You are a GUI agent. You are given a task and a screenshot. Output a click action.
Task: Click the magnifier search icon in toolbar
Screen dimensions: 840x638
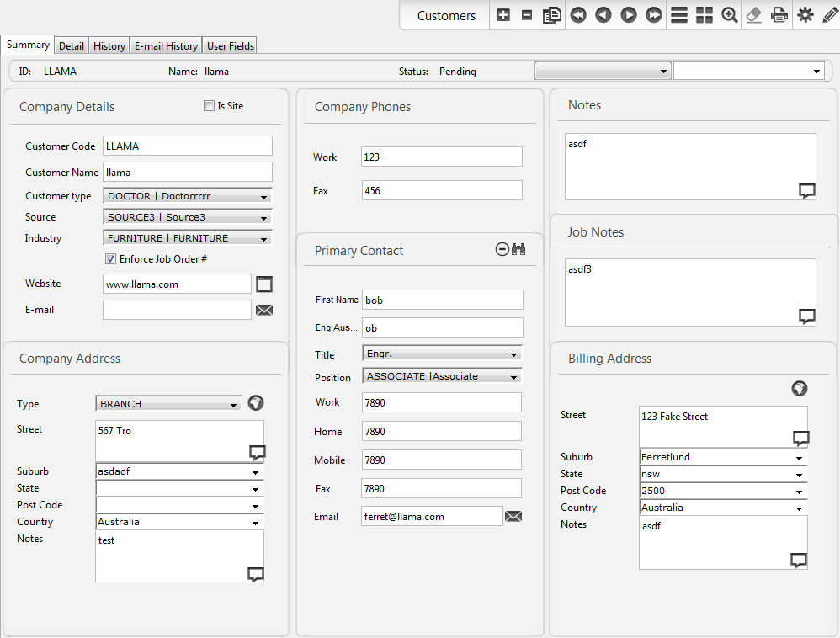tap(730, 15)
